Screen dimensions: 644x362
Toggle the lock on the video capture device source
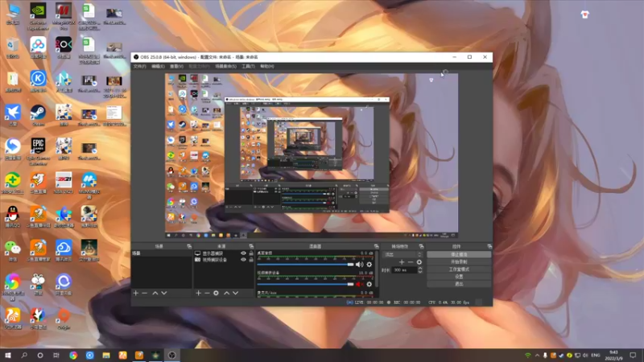251,260
